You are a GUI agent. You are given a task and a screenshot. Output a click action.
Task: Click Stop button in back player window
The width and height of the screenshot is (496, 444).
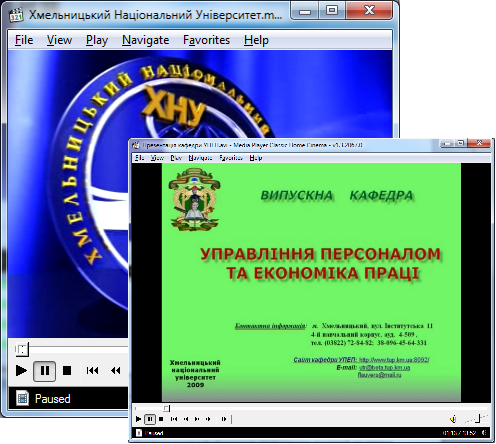pos(67,370)
